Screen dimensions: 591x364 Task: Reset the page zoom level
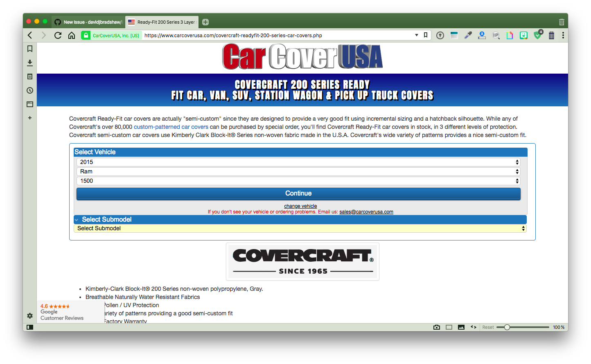[x=488, y=327]
